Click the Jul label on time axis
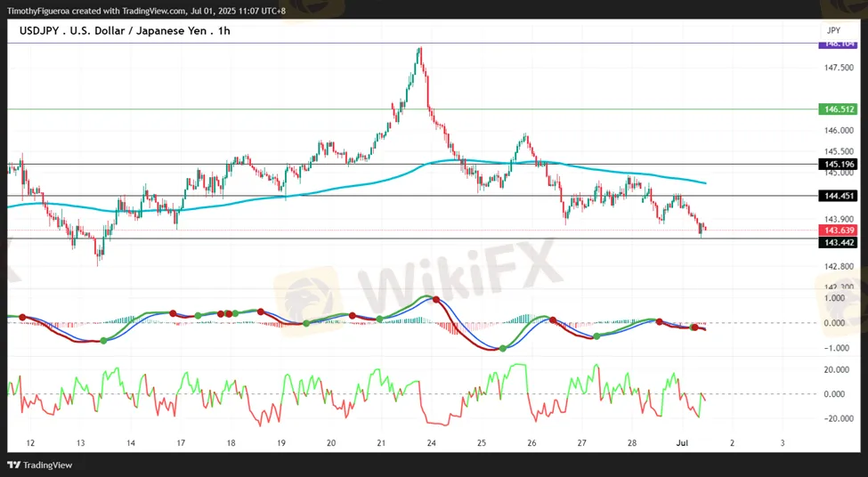Viewport: 868px width, 477px height. (x=681, y=442)
